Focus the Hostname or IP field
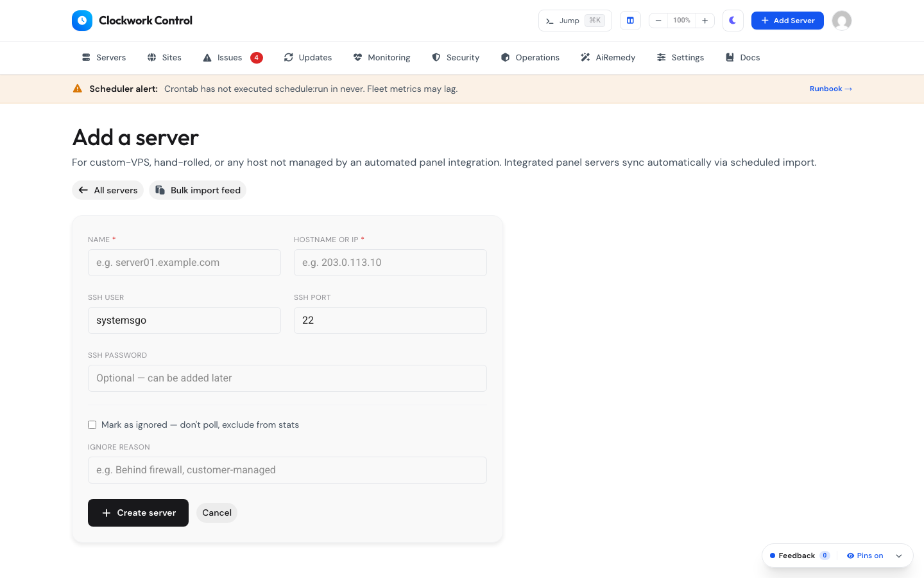Image resolution: width=924 pixels, height=578 pixels. tap(390, 263)
